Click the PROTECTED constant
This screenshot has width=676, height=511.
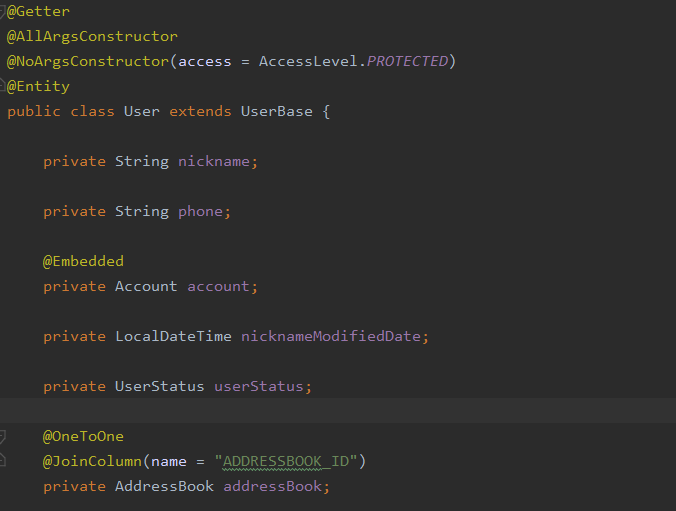tap(407, 62)
